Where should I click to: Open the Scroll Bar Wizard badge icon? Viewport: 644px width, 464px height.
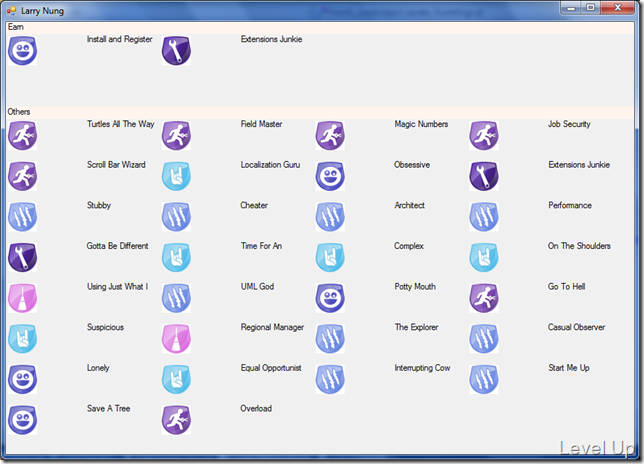[23, 176]
